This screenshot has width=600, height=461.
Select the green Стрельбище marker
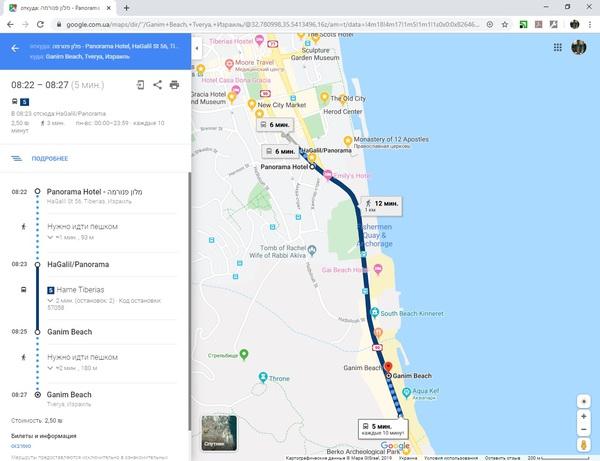[244, 354]
